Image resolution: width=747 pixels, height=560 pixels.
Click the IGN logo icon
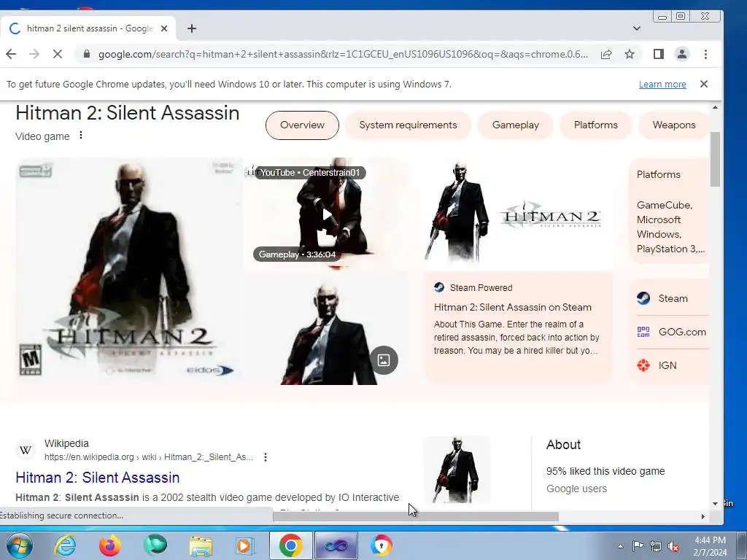coord(643,365)
